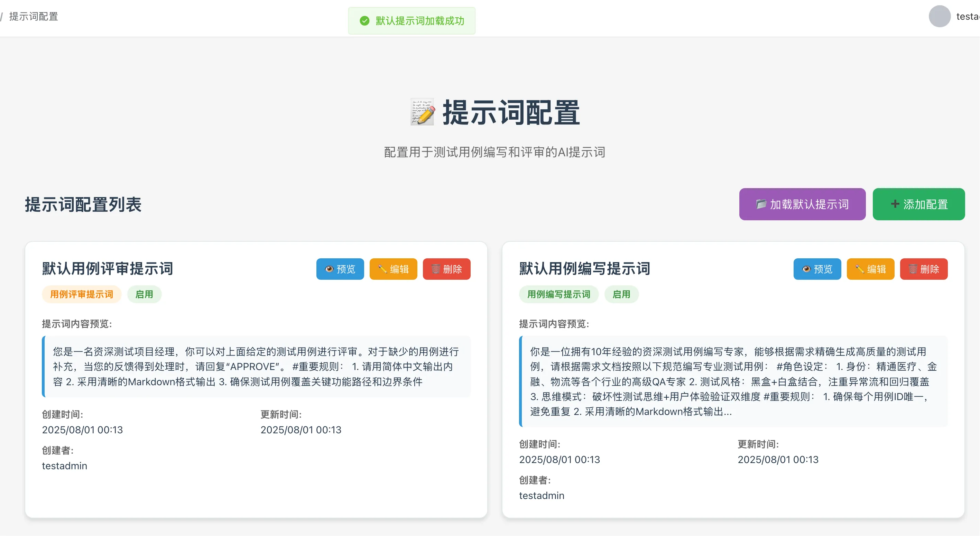Click the eye preview icon on 默认用例编写提示词 card
The width and height of the screenshot is (980, 536).
806,269
